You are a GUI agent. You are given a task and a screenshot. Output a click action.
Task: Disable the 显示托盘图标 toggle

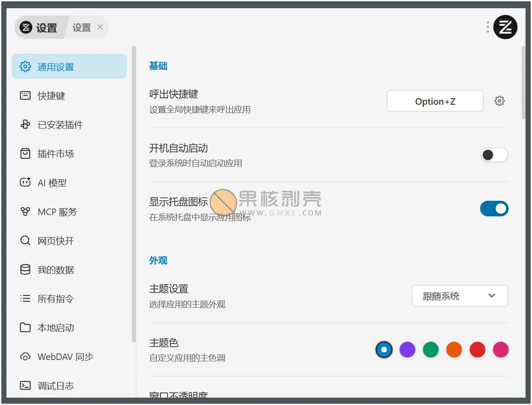tap(494, 209)
